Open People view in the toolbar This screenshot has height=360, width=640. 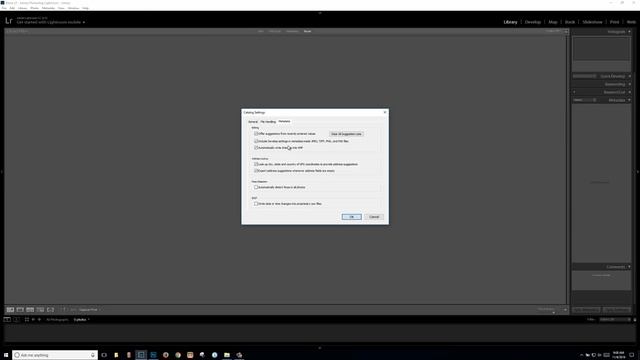[x=51, y=310]
